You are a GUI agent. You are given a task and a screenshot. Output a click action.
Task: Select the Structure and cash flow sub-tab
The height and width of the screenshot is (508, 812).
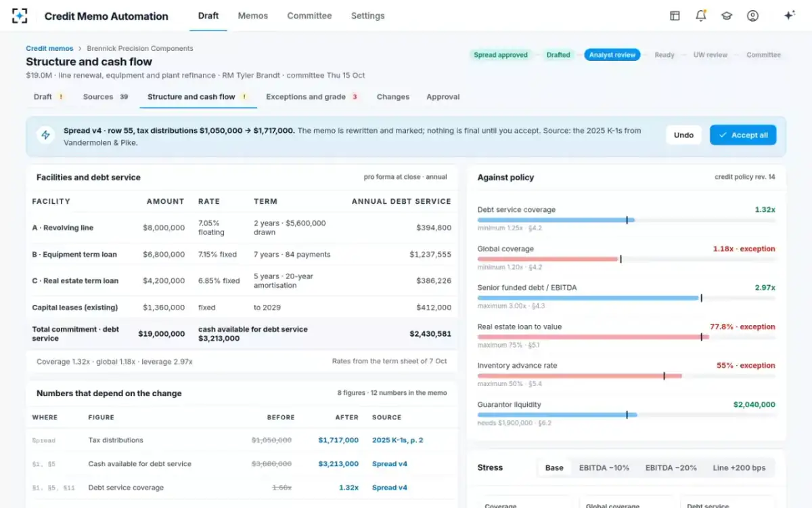(198, 97)
